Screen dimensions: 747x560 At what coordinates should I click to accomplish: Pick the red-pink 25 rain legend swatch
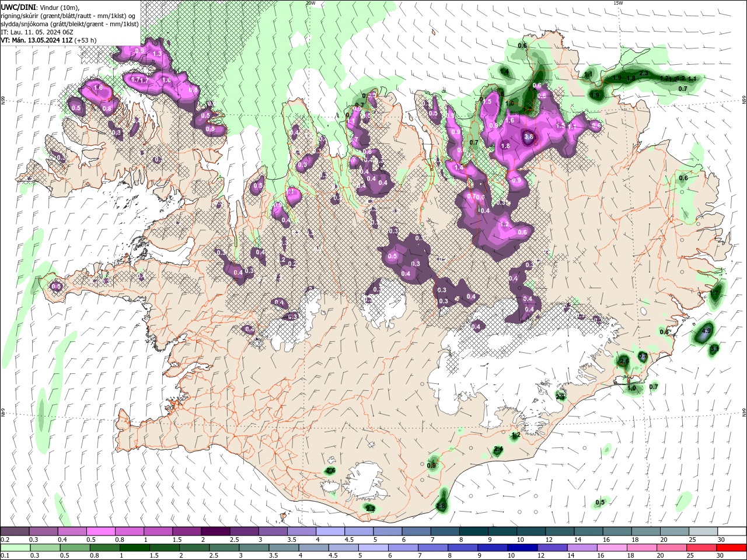[702, 548]
